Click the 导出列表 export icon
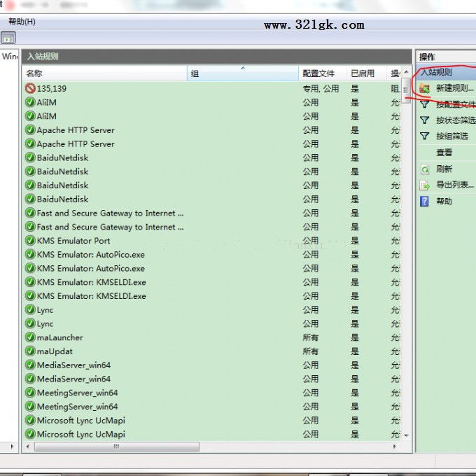 425,185
